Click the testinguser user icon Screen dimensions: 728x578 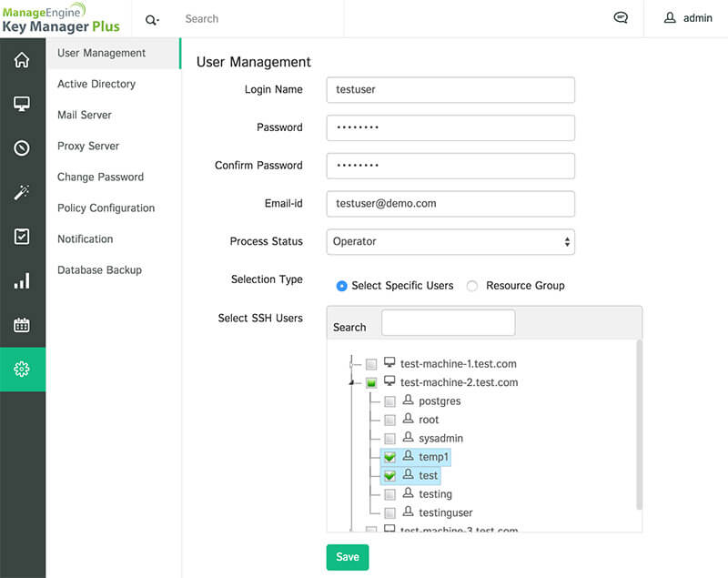tap(408, 512)
